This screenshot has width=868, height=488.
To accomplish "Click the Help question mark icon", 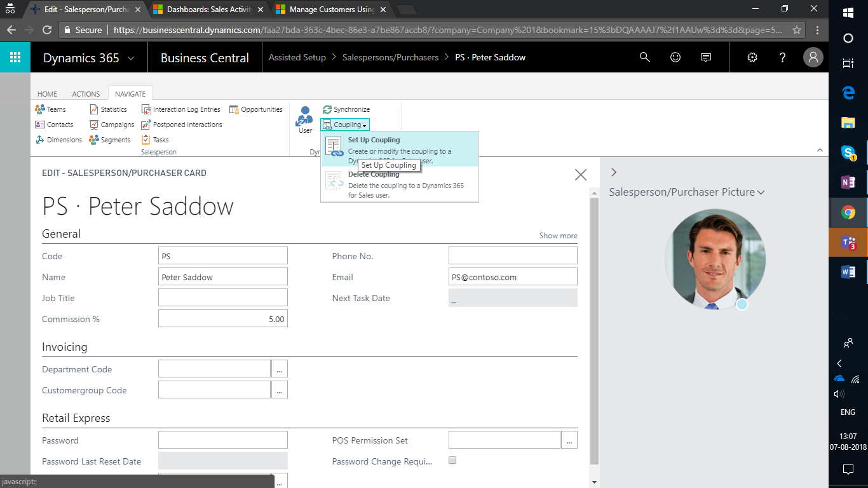I will click(782, 57).
